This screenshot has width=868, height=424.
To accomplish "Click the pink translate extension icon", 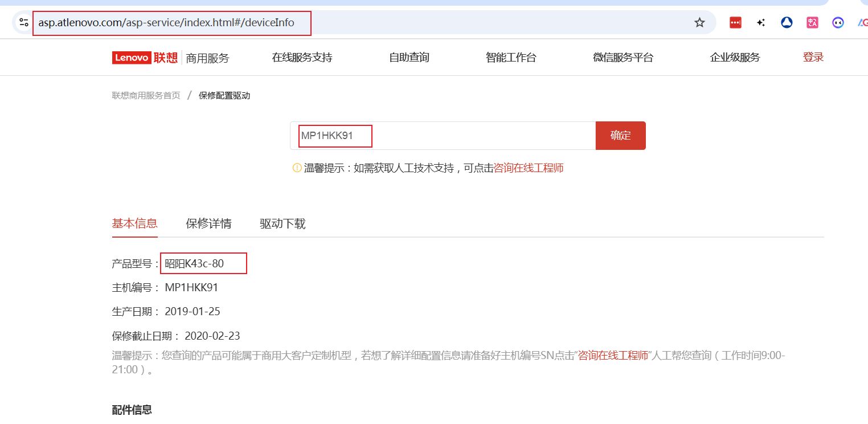I will pyautogui.click(x=812, y=23).
